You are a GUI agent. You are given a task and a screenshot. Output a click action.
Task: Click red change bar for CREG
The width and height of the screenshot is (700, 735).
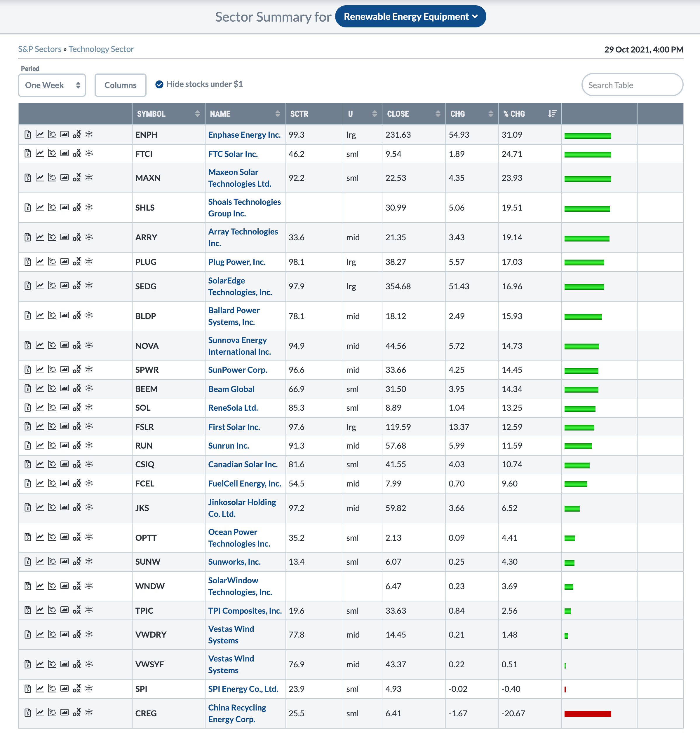click(x=587, y=714)
